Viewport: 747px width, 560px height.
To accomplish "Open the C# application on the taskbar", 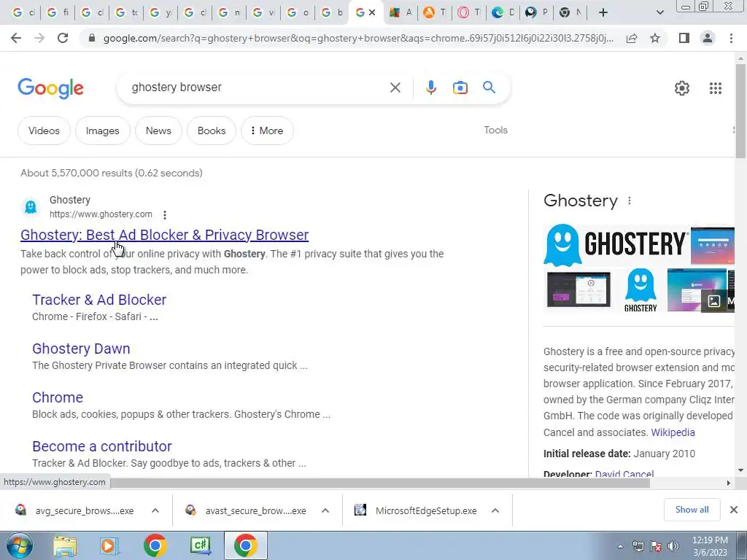I will (x=200, y=545).
